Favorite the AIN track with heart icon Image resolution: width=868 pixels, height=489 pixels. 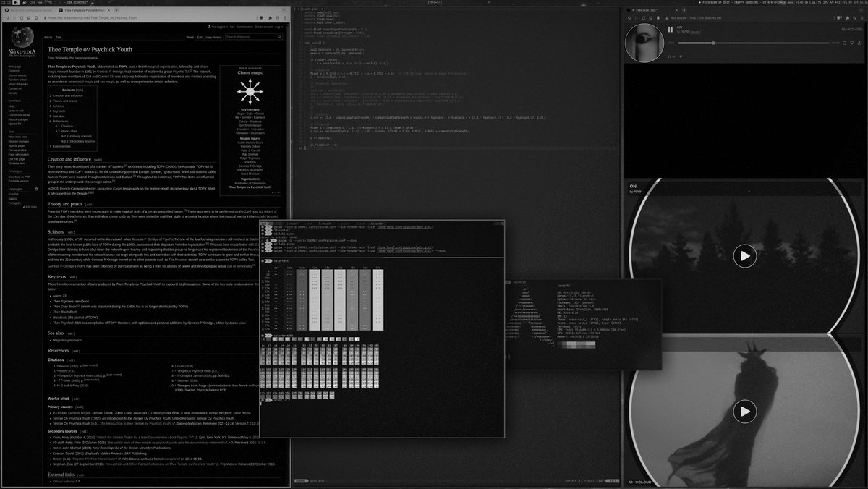pyautogui.click(x=852, y=43)
